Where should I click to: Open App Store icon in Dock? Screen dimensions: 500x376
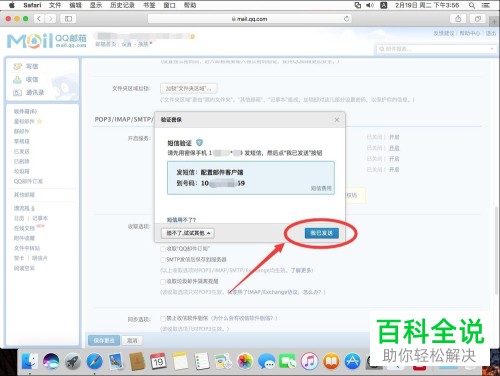353,361
